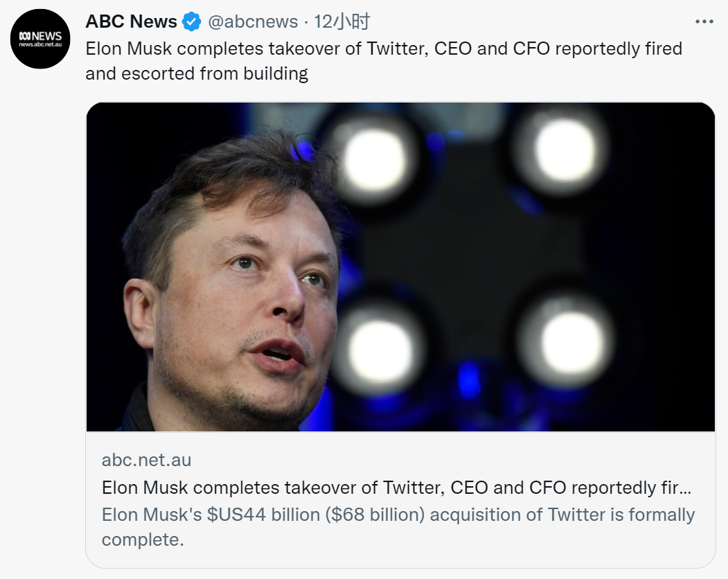Image resolution: width=728 pixels, height=579 pixels.
Task: Click the word "complete." at card bottom
Action: [143, 540]
